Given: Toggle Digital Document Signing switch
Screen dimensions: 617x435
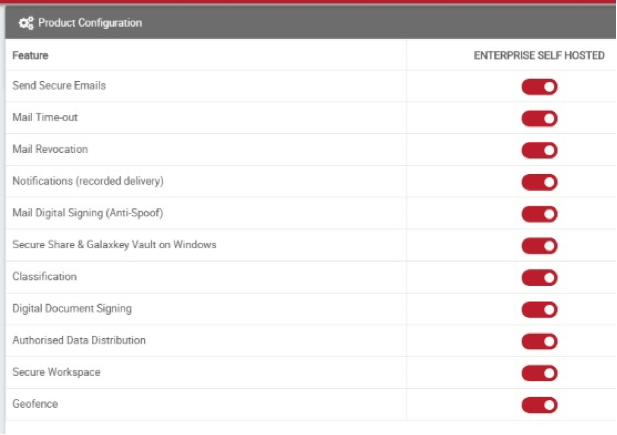Looking at the screenshot, I should pyautogui.click(x=539, y=310).
